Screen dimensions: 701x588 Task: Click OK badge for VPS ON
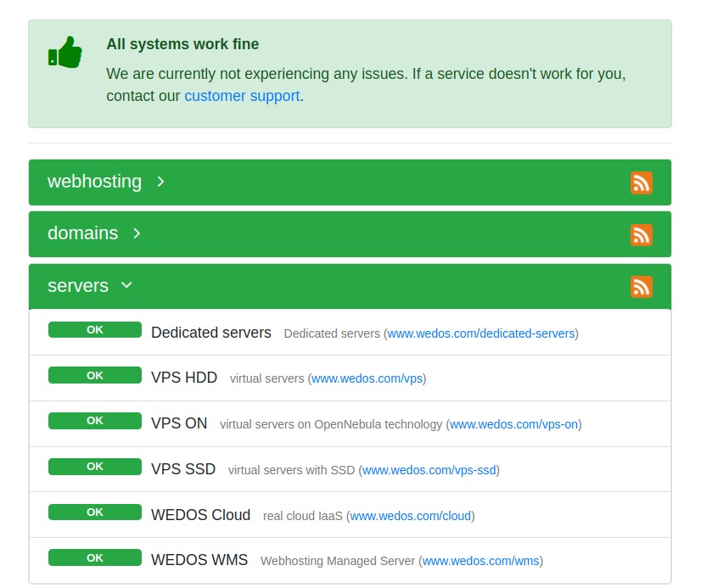[x=95, y=421]
